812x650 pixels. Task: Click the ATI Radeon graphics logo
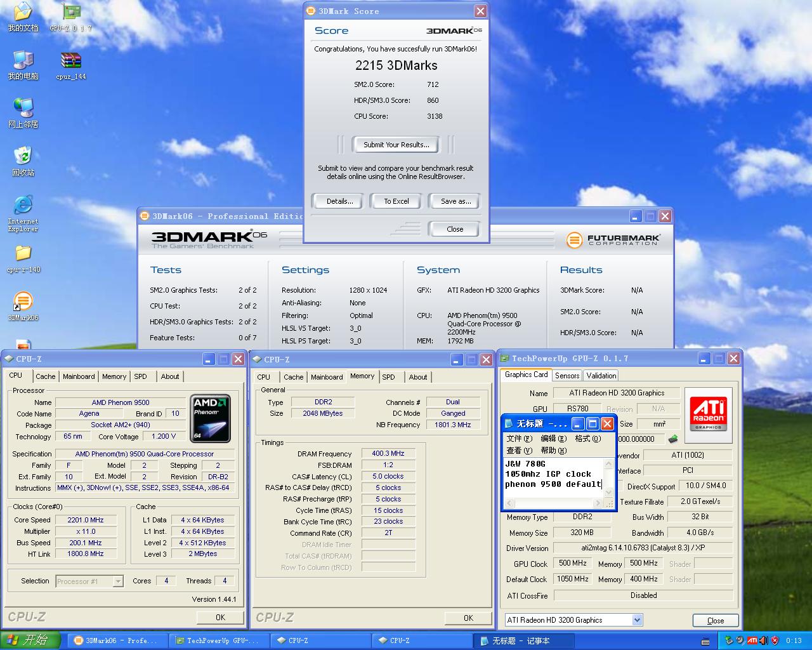[708, 415]
